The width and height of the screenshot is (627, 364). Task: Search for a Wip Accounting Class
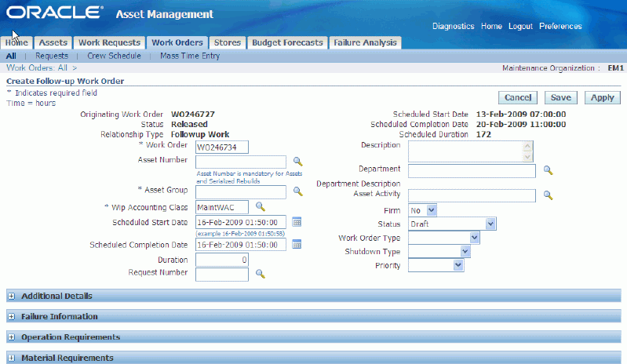[261, 206]
